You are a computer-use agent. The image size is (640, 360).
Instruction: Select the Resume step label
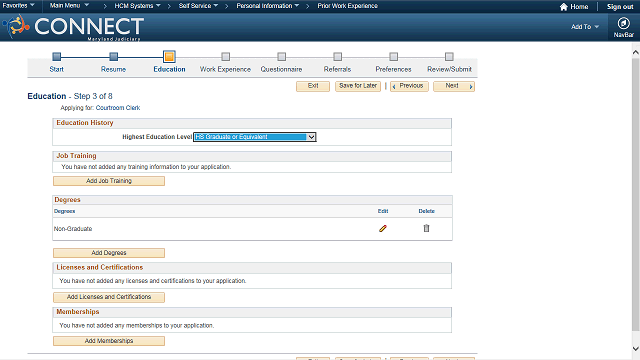[113, 69]
